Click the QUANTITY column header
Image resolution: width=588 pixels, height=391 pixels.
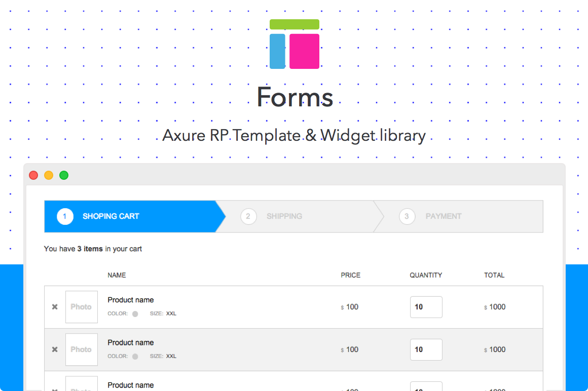(426, 276)
